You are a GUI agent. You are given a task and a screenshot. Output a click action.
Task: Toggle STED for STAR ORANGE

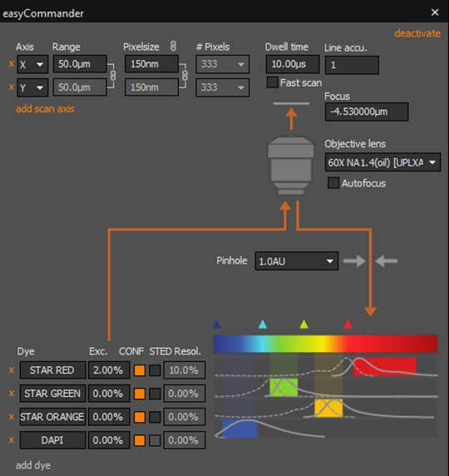(155, 417)
